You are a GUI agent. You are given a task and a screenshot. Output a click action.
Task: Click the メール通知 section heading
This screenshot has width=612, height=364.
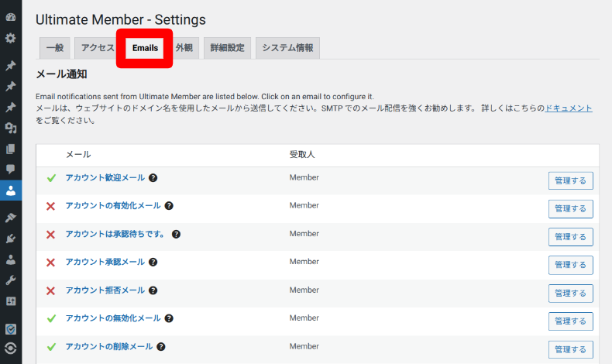pyautogui.click(x=61, y=74)
